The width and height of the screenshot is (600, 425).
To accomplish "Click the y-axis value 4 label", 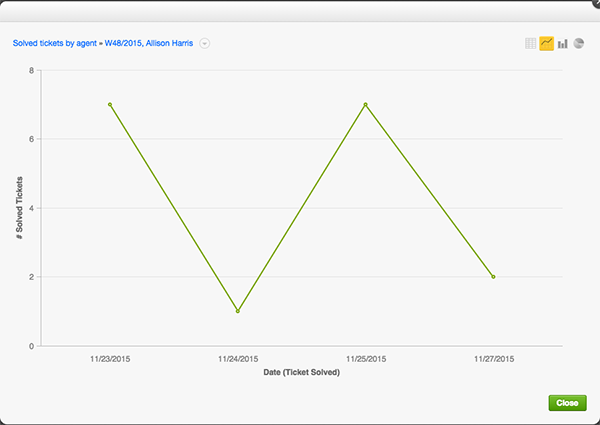I will coord(32,208).
